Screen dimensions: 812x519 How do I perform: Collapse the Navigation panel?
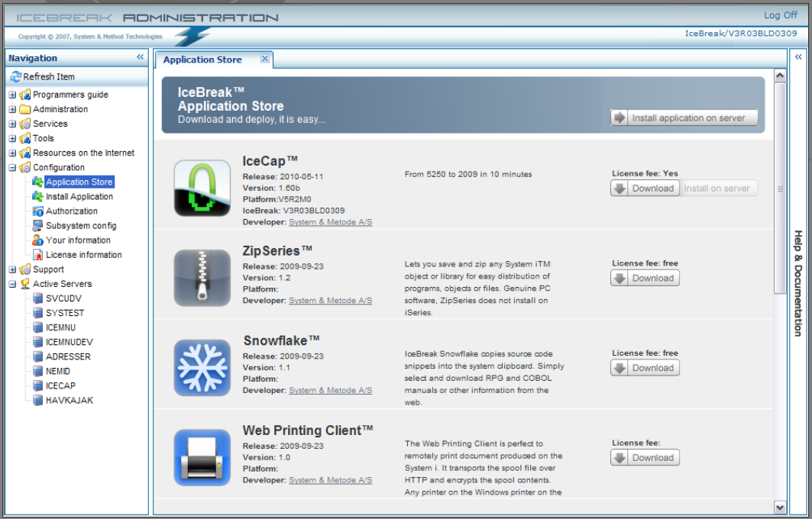(140, 57)
